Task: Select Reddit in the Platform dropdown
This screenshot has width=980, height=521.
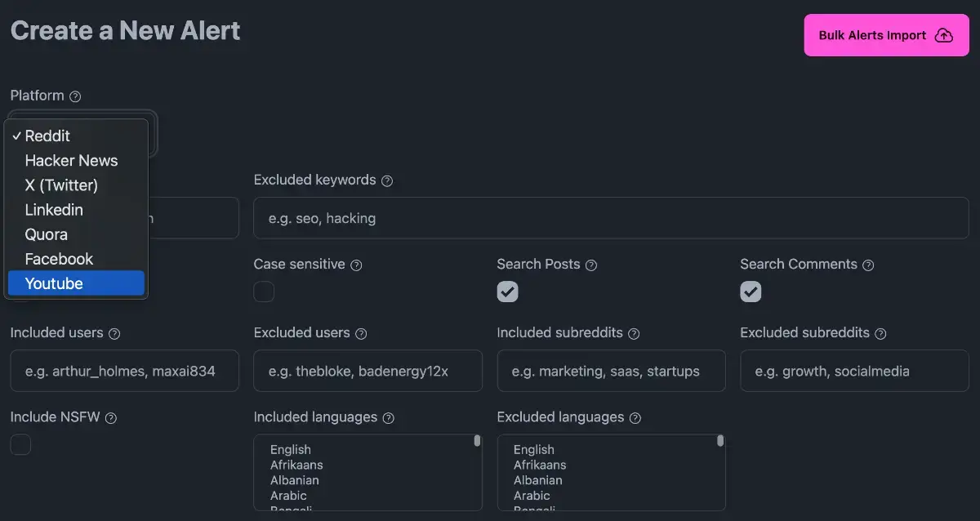Action: (x=76, y=136)
